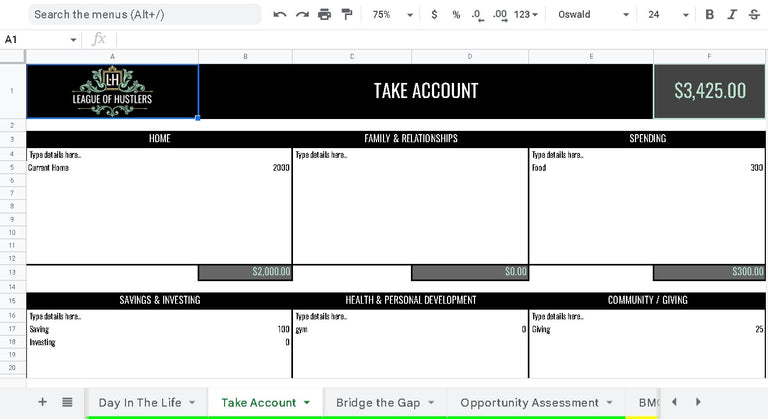The height and width of the screenshot is (419, 768).
Task: Apply Strikethrough formatting
Action: [x=754, y=15]
